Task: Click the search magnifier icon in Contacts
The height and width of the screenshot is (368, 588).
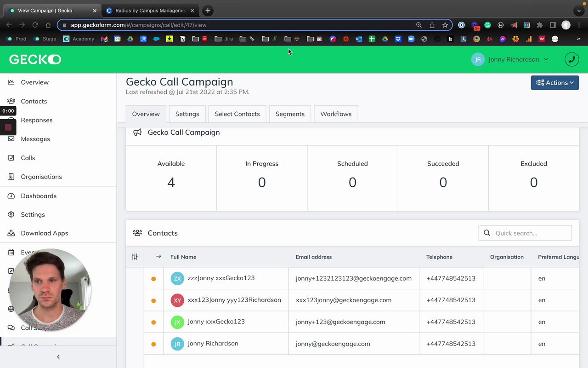Action: (487, 233)
